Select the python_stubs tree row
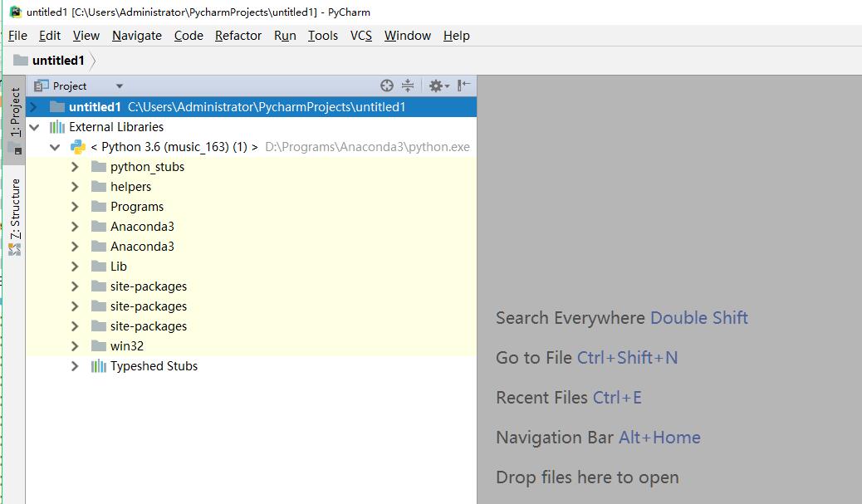Screen dimensions: 862x504 [x=252, y=167]
